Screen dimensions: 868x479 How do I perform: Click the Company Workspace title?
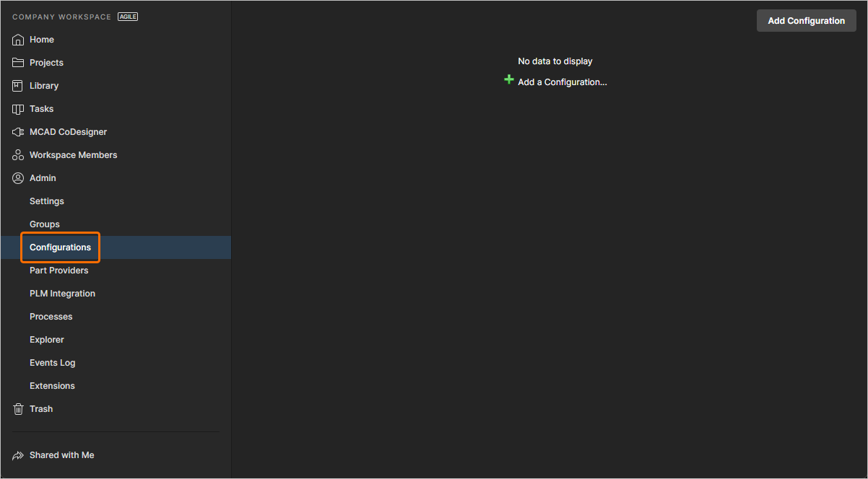62,17
